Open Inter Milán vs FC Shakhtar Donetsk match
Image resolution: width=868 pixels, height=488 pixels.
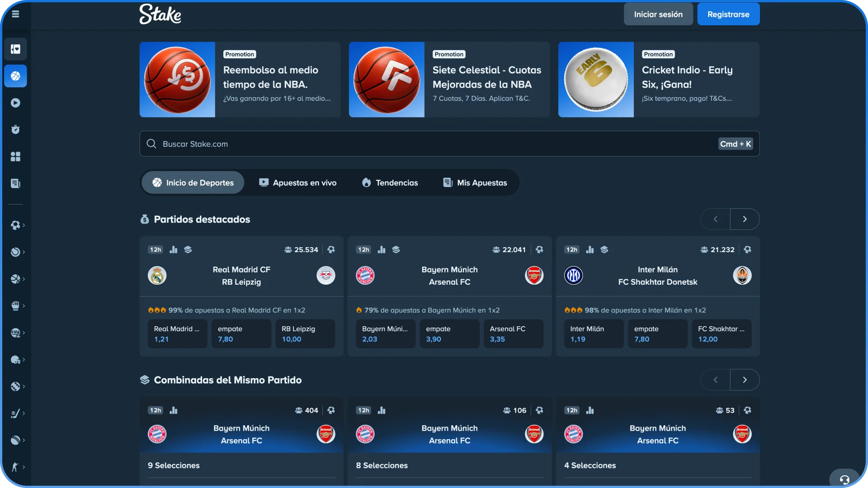(x=658, y=276)
